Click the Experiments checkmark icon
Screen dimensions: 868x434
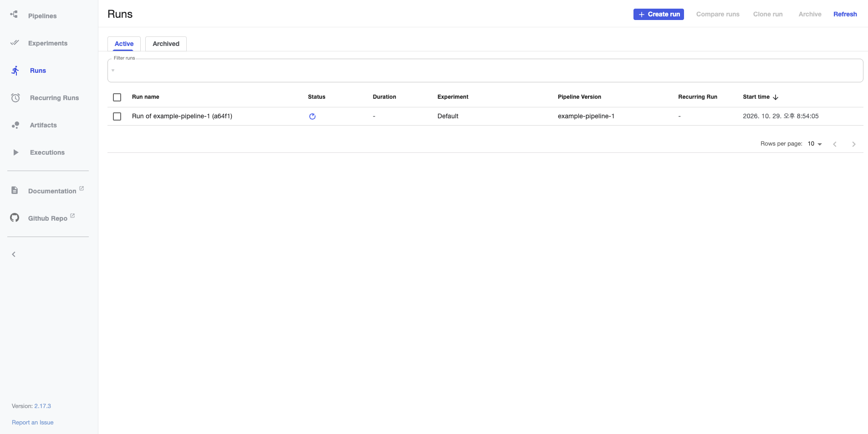15,43
